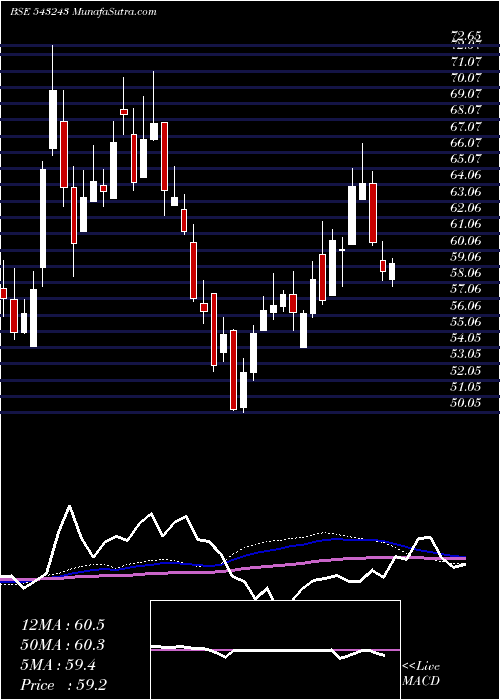The image size is (500, 700).
Task: Click the 55.06 price axis label
Action: pyautogui.click(x=466, y=321)
